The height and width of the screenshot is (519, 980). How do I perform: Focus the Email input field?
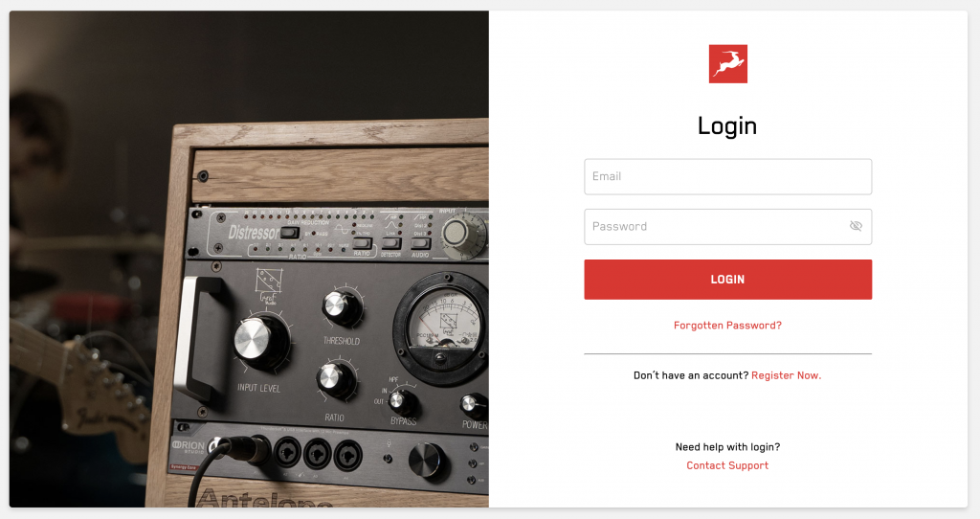click(x=727, y=176)
